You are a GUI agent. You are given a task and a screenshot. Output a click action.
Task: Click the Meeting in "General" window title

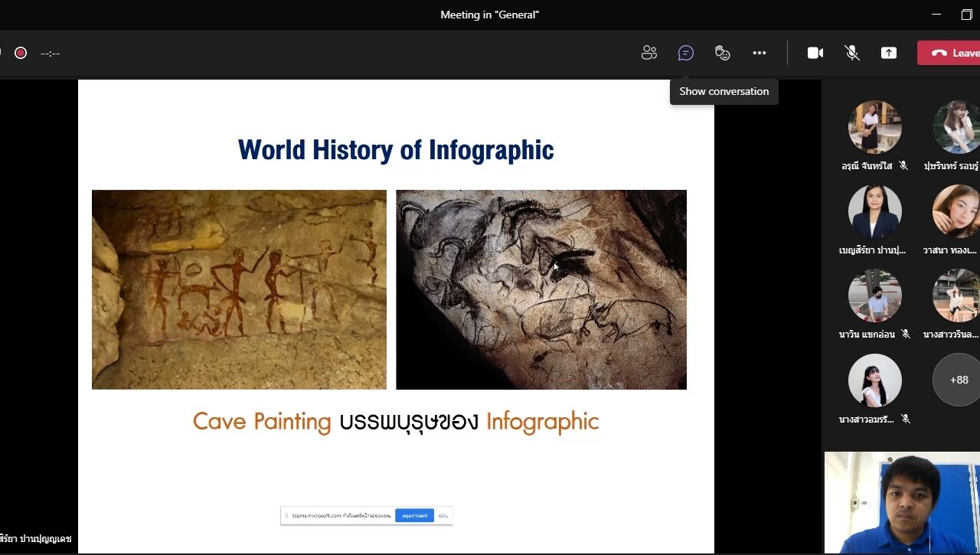490,15
